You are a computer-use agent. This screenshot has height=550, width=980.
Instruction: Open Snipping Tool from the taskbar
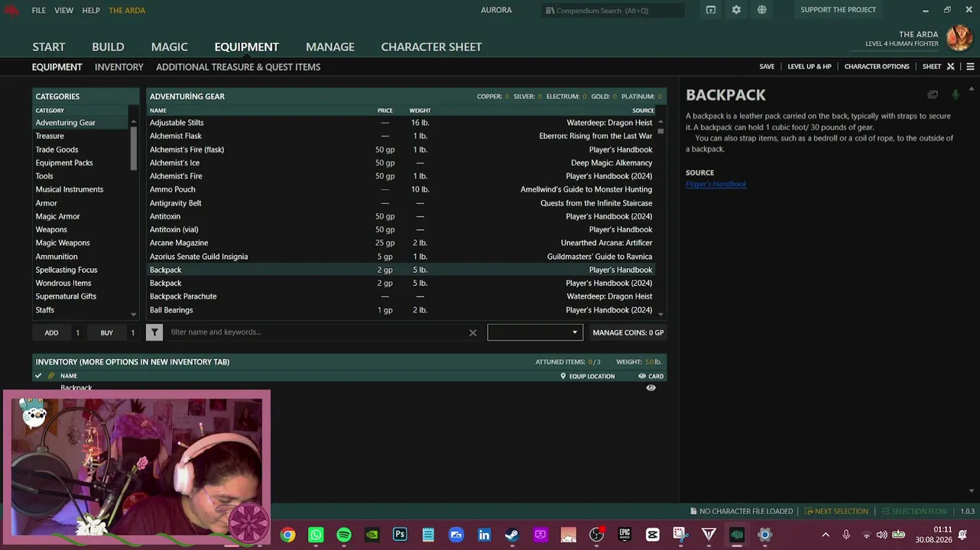coord(680,535)
